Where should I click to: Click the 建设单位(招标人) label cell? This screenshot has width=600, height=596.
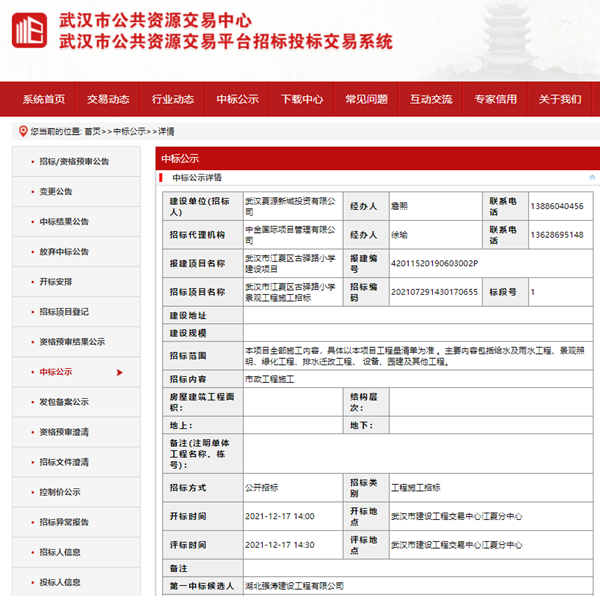[203, 207]
